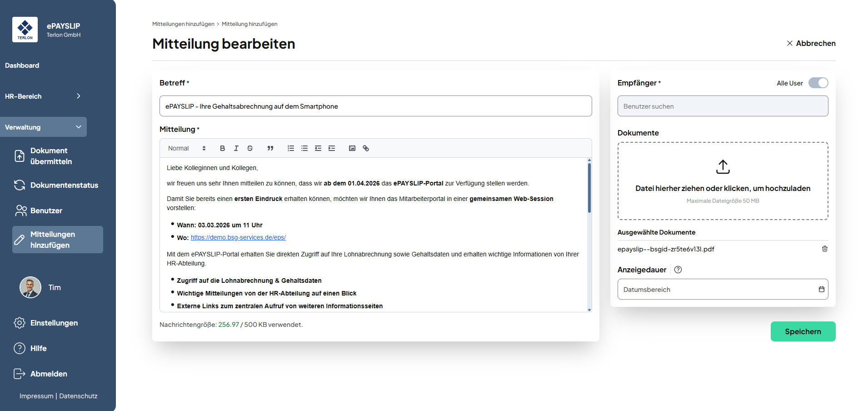Insert a hyperlink into the message

pyautogui.click(x=366, y=148)
